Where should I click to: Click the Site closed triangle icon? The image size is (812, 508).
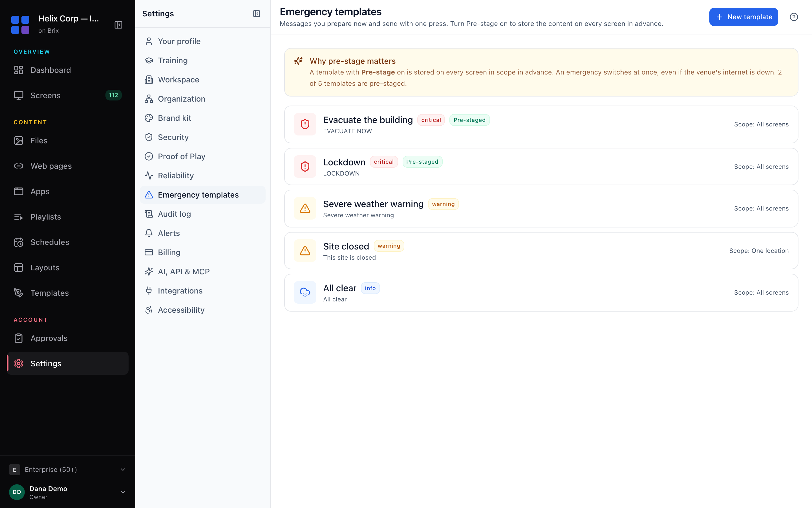pyautogui.click(x=305, y=251)
